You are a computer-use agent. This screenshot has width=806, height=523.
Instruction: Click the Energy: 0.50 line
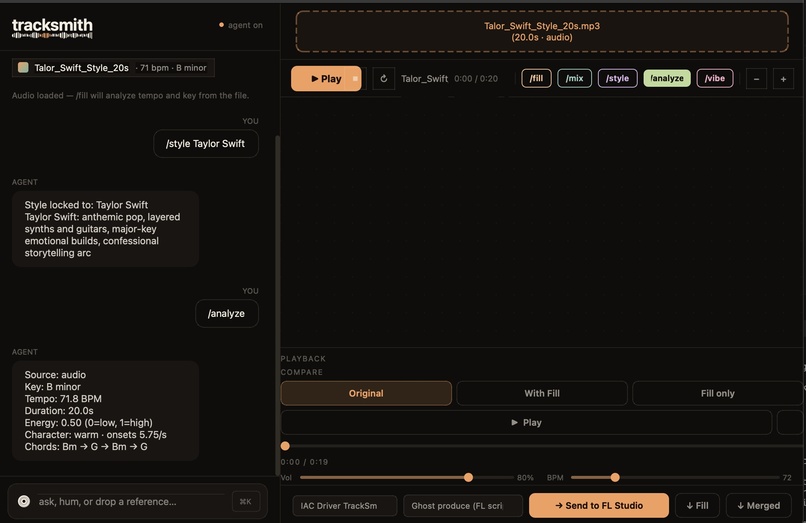pos(88,423)
